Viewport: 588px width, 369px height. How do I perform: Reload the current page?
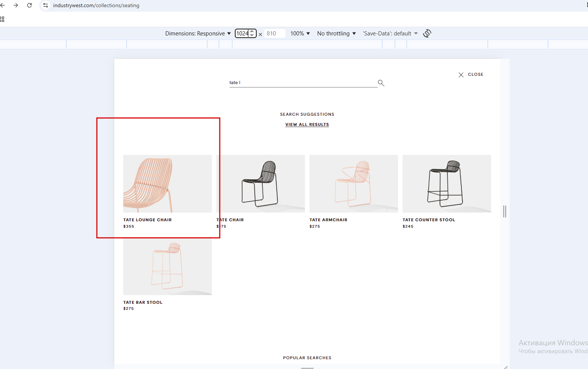[29, 5]
